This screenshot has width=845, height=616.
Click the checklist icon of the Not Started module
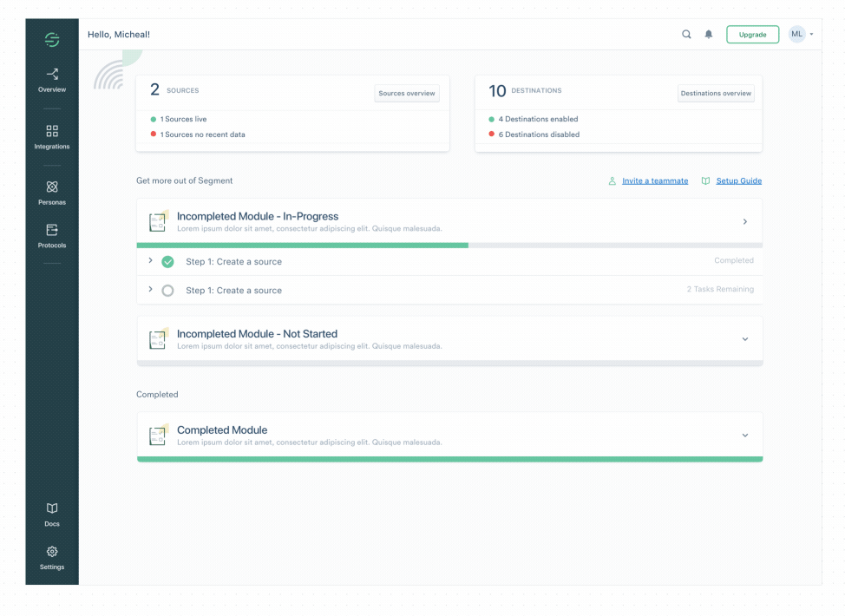pyautogui.click(x=159, y=338)
